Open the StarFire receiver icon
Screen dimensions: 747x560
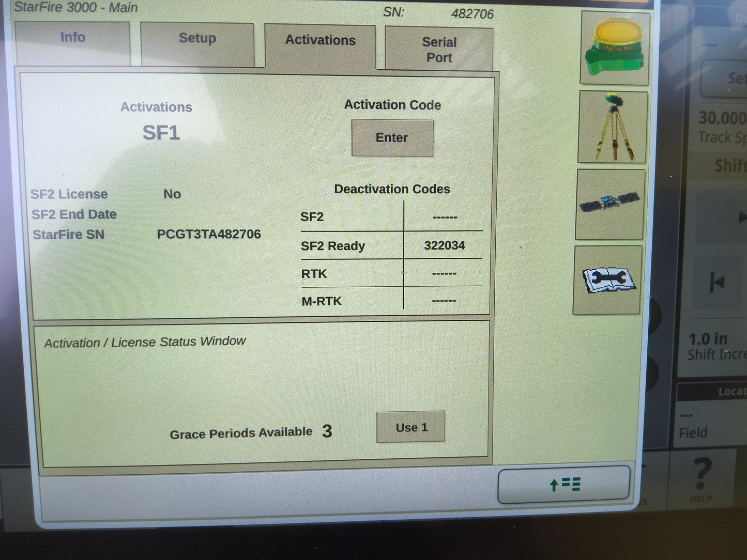[615, 48]
